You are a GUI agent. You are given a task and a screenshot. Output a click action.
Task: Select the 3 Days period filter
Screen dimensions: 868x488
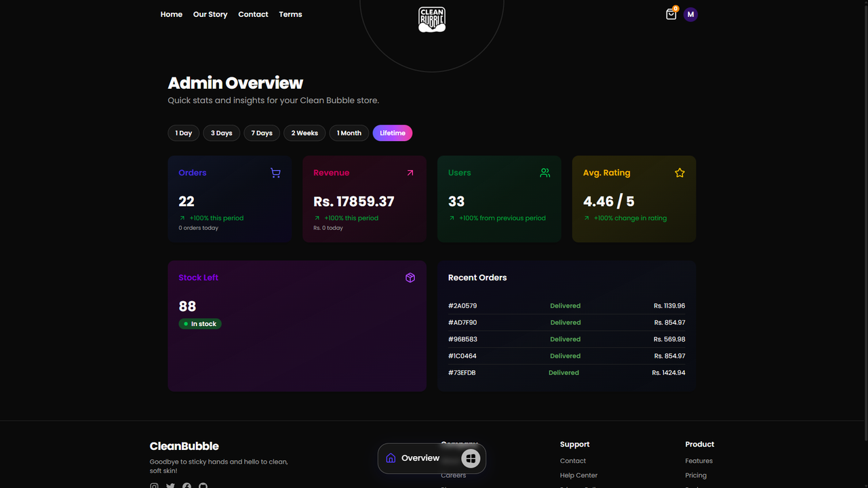(x=222, y=134)
